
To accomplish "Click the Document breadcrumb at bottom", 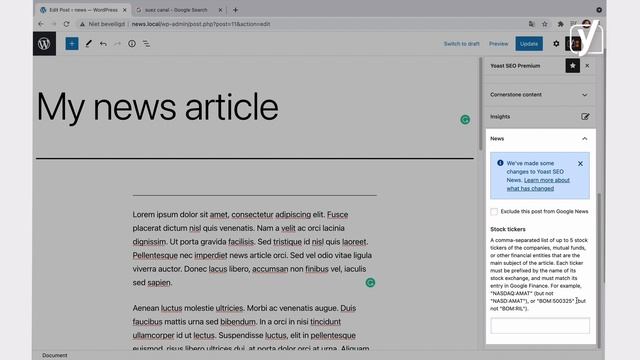I will (x=55, y=356).
